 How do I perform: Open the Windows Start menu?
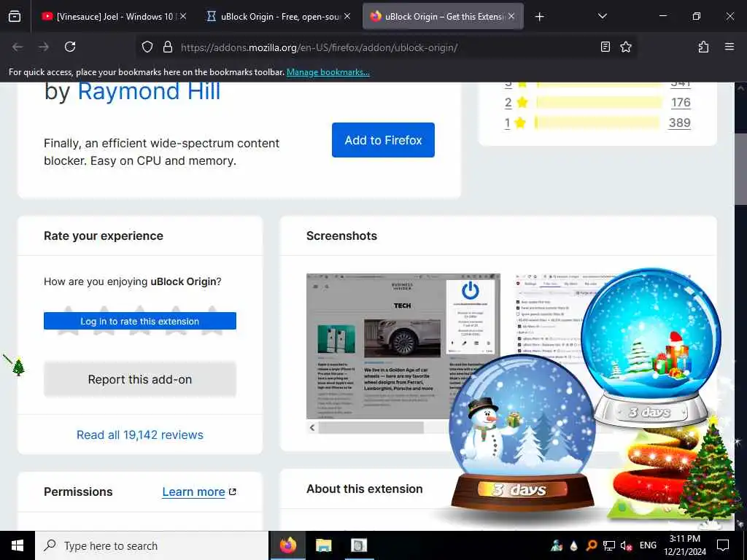coord(18,545)
